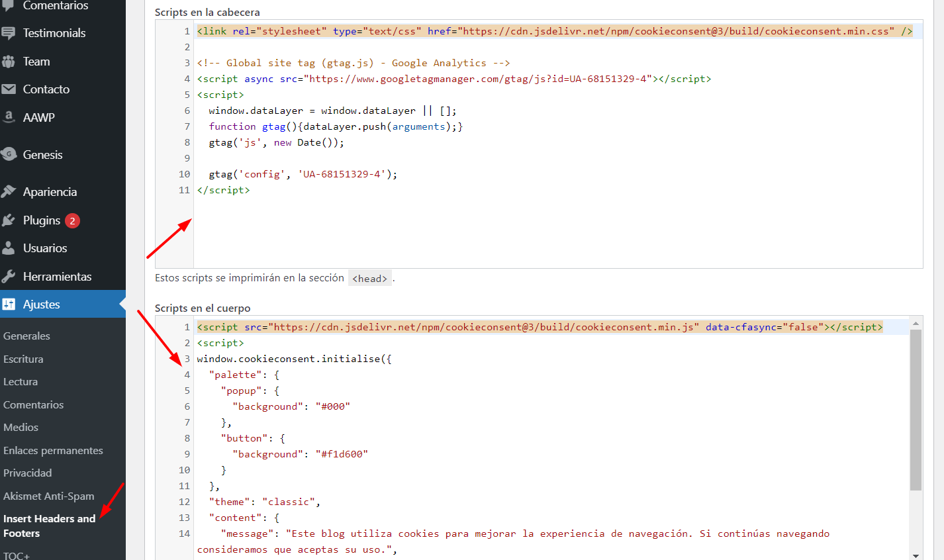944x560 pixels.
Task: Click the Apariencia paintbrush icon
Action: coord(9,192)
